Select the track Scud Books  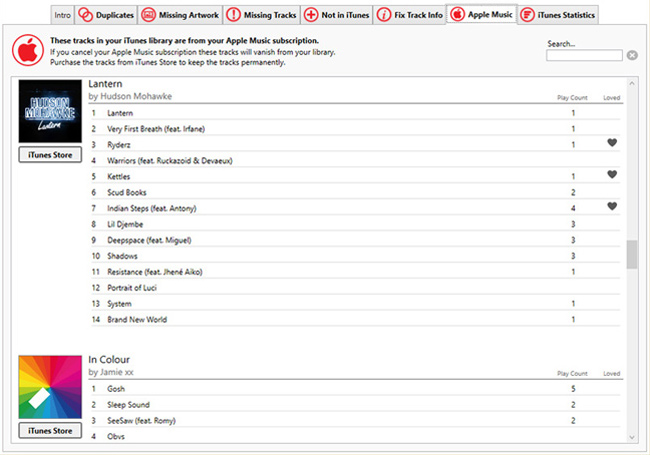355,192
